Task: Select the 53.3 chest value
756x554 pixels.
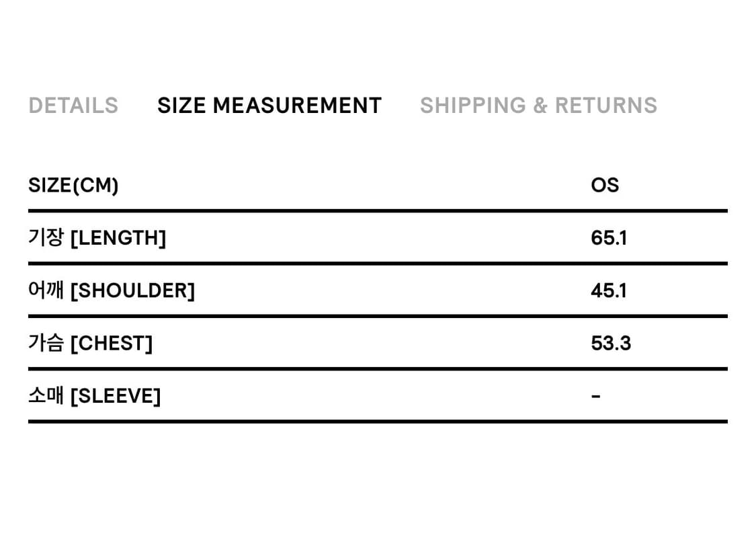Action: 611,344
